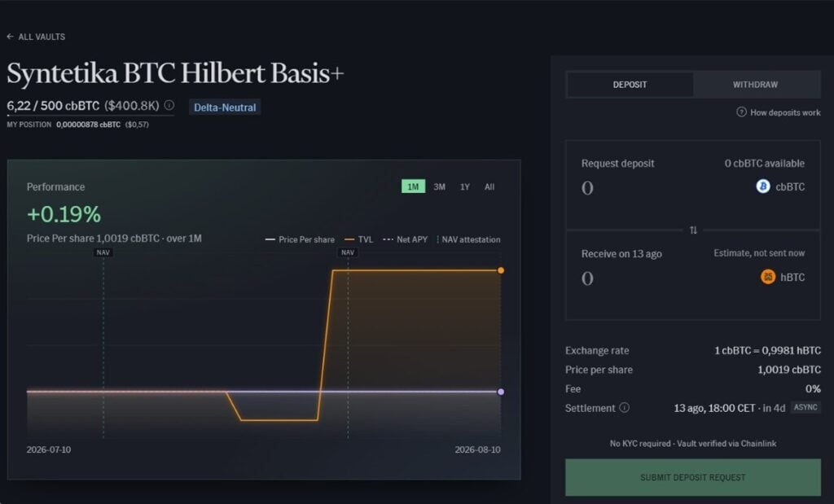The width and height of the screenshot is (834, 504).
Task: Click Request deposit amount field
Action: pos(587,187)
